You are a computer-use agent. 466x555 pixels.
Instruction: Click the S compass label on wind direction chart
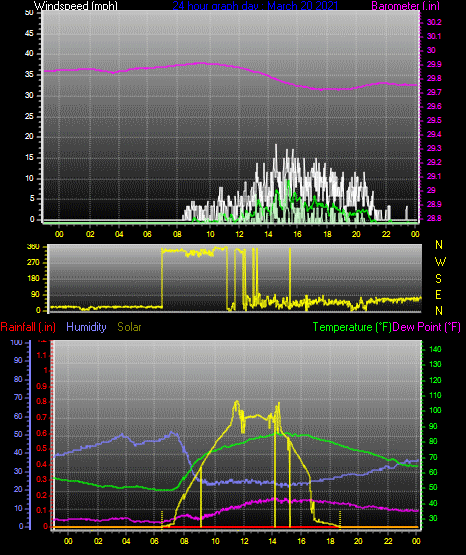439,279
